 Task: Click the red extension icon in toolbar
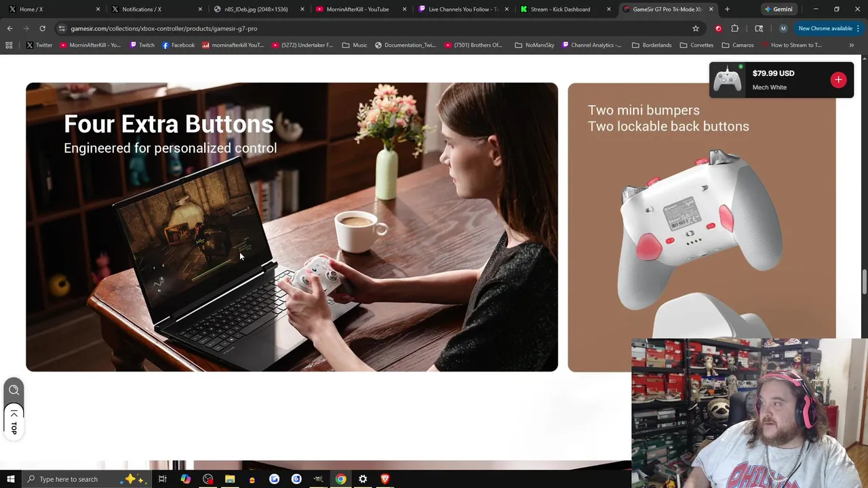point(718,28)
